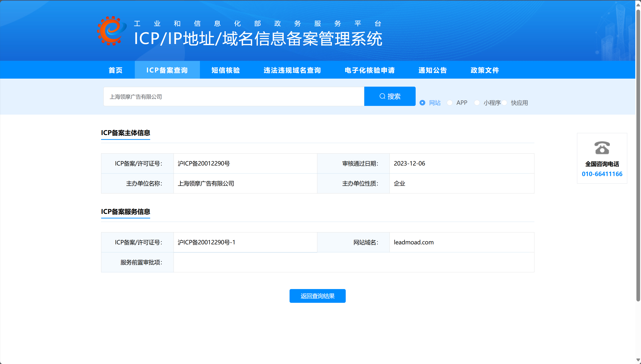Click the vertical scrollbar thumb
641x364 pixels.
638,155
